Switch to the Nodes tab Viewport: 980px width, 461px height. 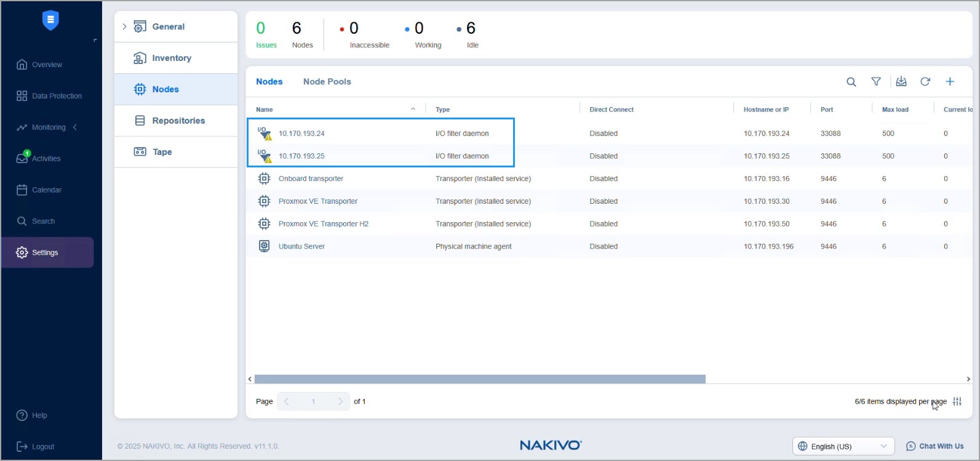(x=269, y=81)
